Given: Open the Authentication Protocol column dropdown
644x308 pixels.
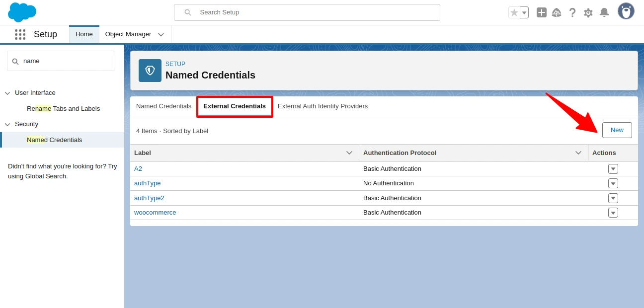Looking at the screenshot, I should coord(578,153).
